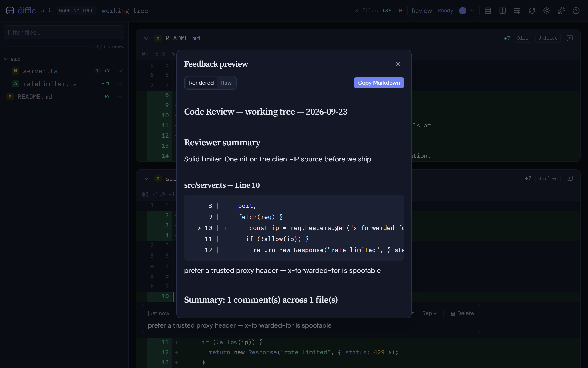Click the M badge in README.md card header
The image size is (588, 368).
[158, 38]
